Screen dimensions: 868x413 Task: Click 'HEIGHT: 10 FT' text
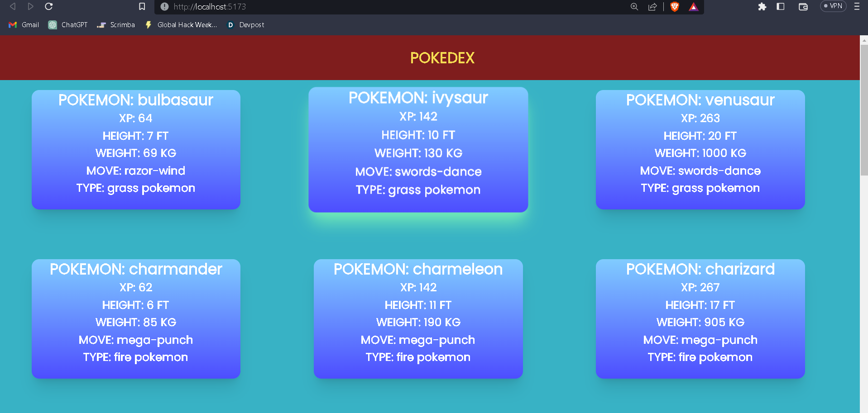click(x=418, y=135)
